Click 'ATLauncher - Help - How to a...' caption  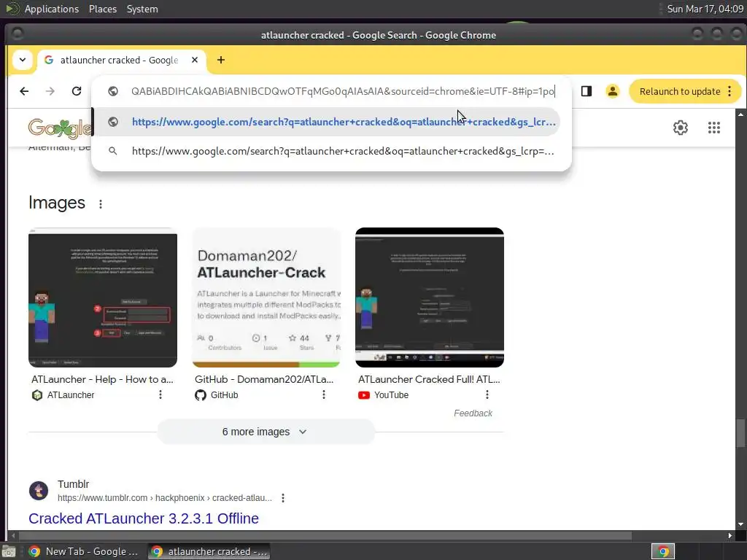102,379
